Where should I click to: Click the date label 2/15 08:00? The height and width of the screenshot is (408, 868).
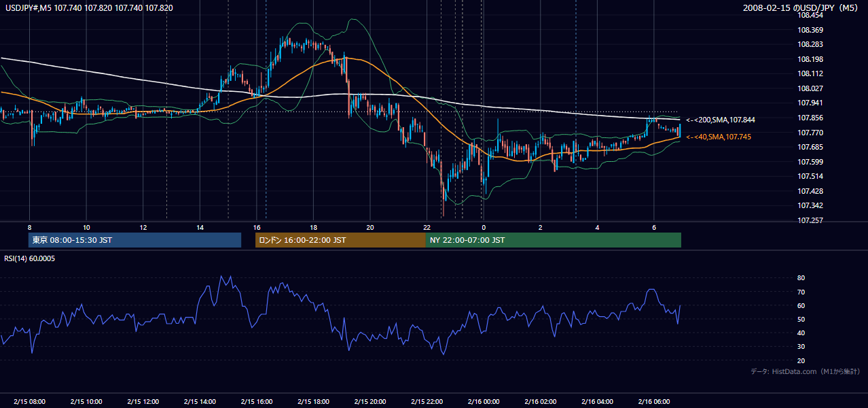[29, 402]
